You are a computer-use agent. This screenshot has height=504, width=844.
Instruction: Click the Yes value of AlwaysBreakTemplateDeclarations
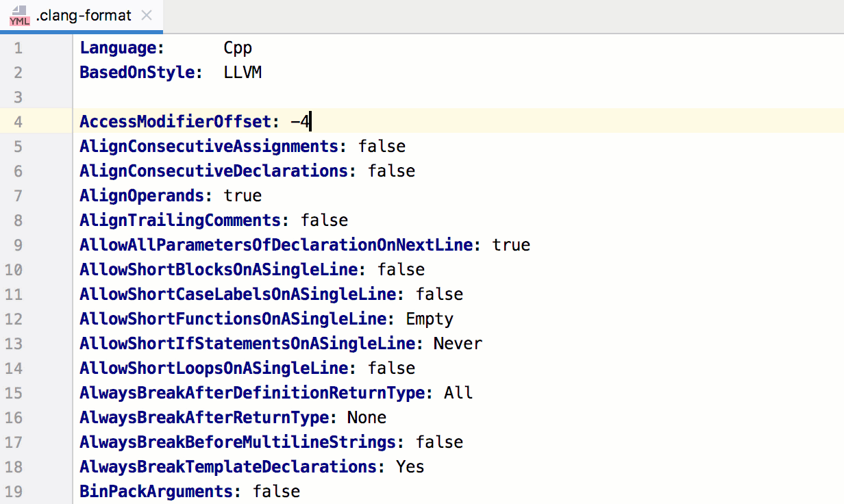click(x=410, y=467)
